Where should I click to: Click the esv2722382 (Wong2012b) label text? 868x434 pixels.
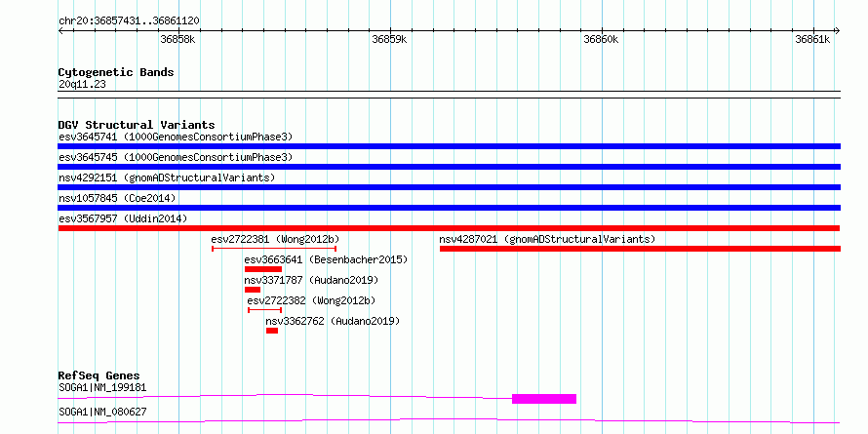(311, 300)
